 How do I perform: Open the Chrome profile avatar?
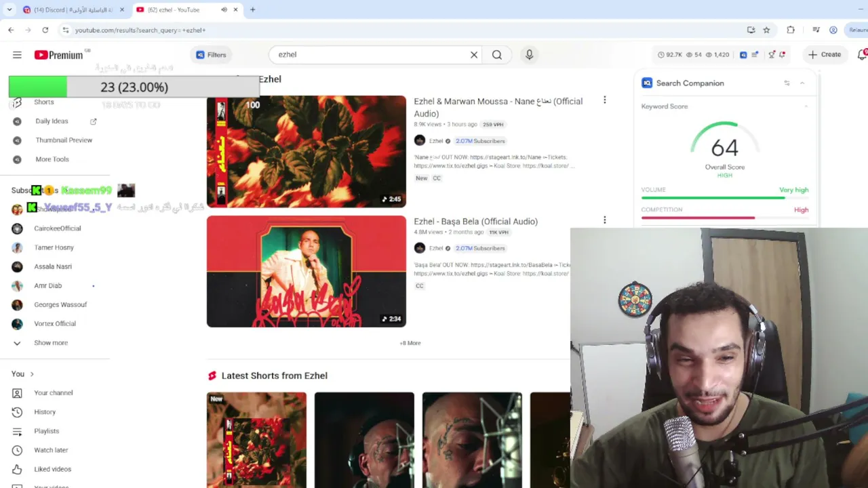coord(833,30)
